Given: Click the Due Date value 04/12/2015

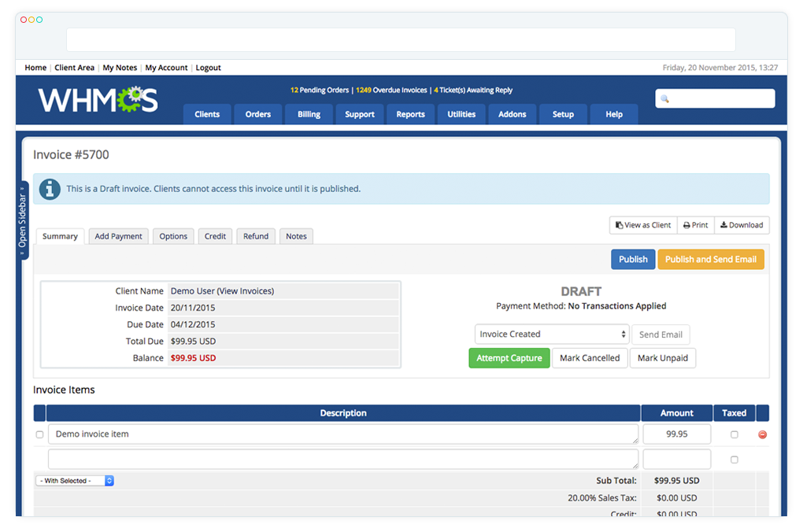Looking at the screenshot, I should tap(193, 324).
